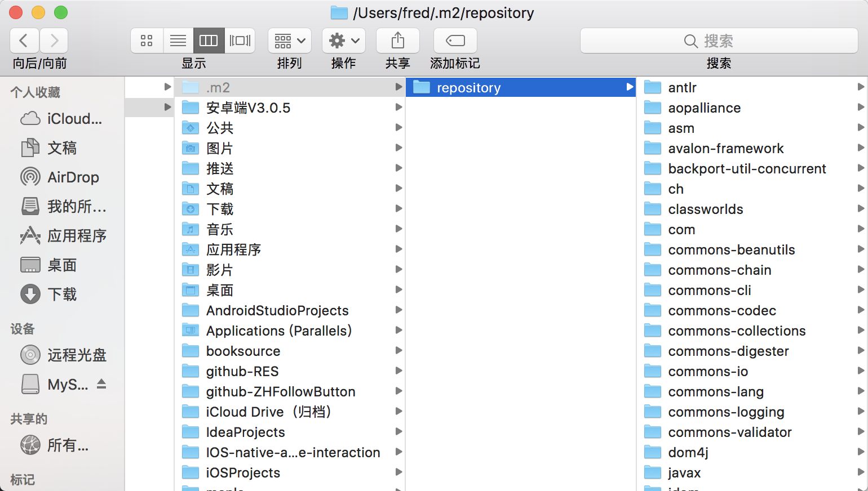Viewport: 868px width, 491px height.
Task: Select the iOSProjects folder
Action: point(290,472)
